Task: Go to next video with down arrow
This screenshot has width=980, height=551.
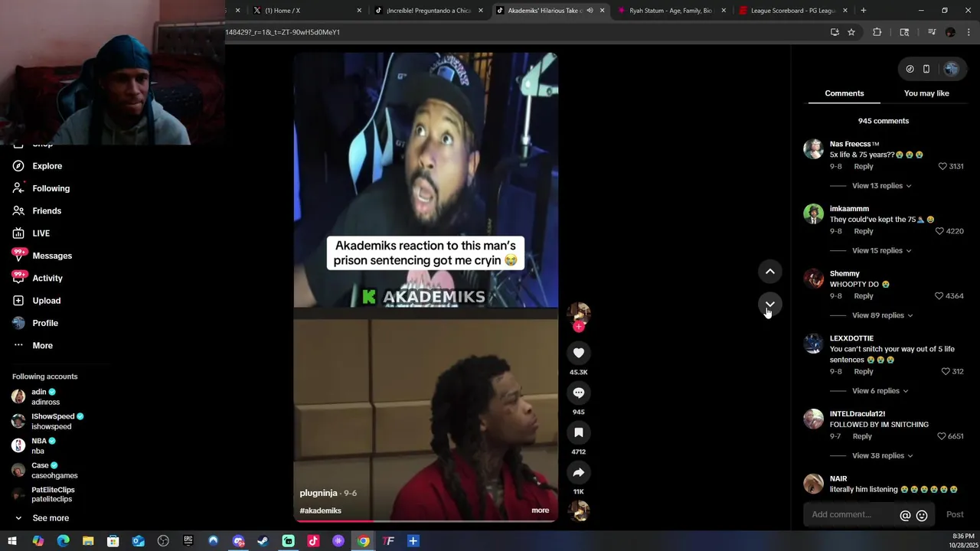Action: pyautogui.click(x=770, y=305)
